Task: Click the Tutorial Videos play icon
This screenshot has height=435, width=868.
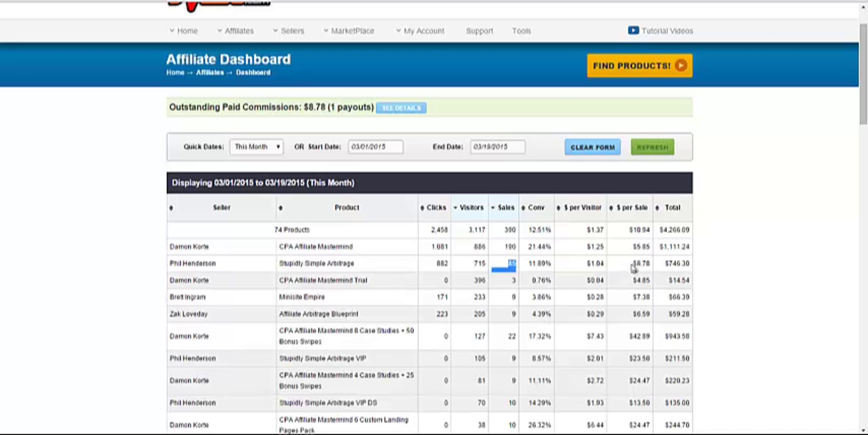Action: tap(633, 30)
